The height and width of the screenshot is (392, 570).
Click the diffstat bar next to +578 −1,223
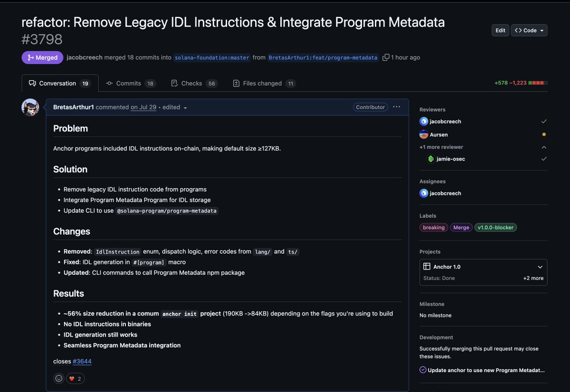coord(538,83)
